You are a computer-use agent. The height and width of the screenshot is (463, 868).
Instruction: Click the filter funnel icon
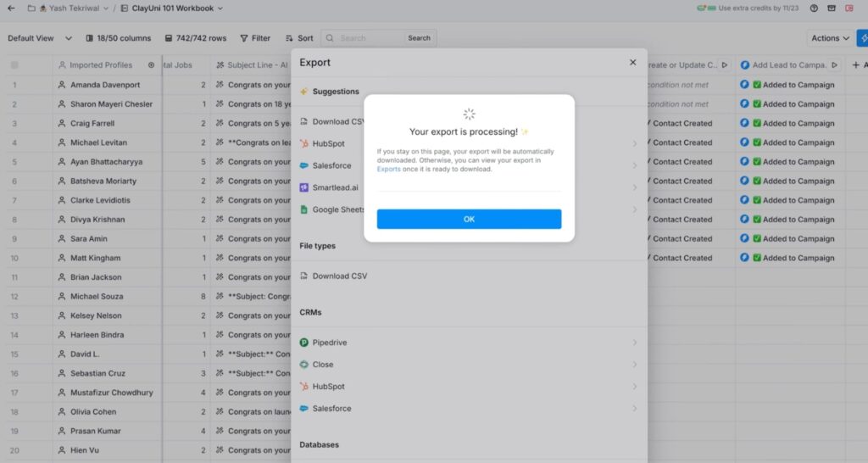pos(243,38)
